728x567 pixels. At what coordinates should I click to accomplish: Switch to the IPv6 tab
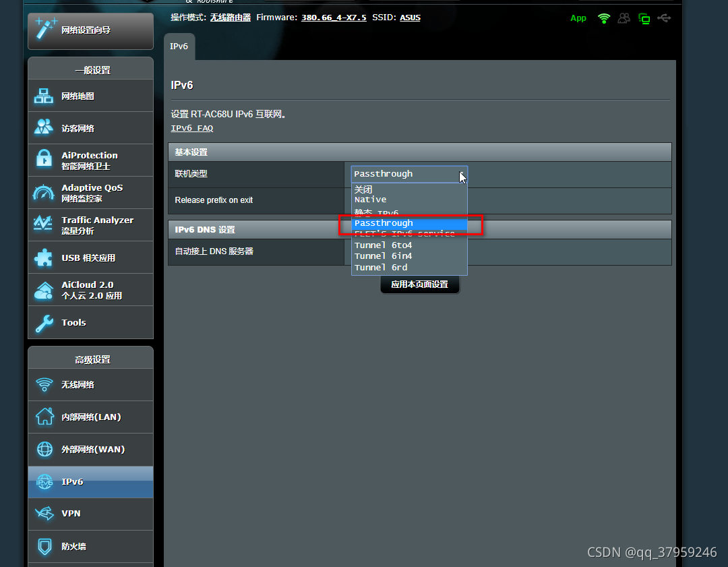pyautogui.click(x=179, y=47)
